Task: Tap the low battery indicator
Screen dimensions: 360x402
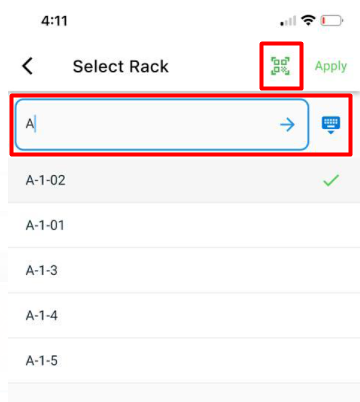Action: tap(332, 21)
